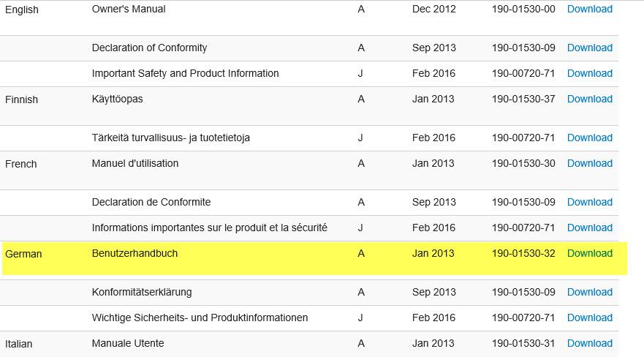Click the Owner's Manual title text

(x=129, y=10)
